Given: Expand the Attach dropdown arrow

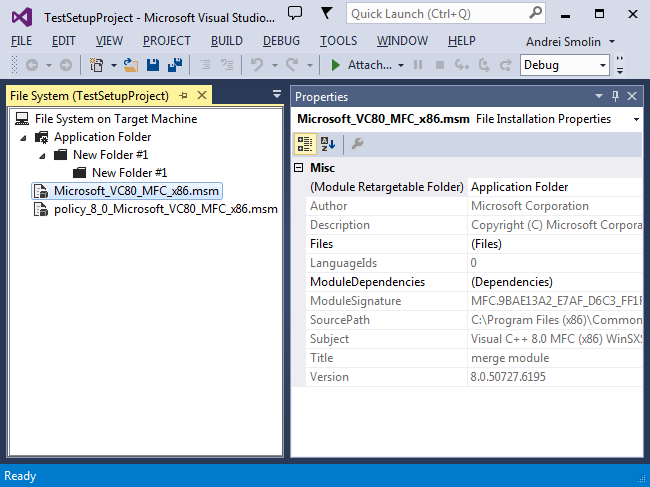Looking at the screenshot, I should [401, 65].
